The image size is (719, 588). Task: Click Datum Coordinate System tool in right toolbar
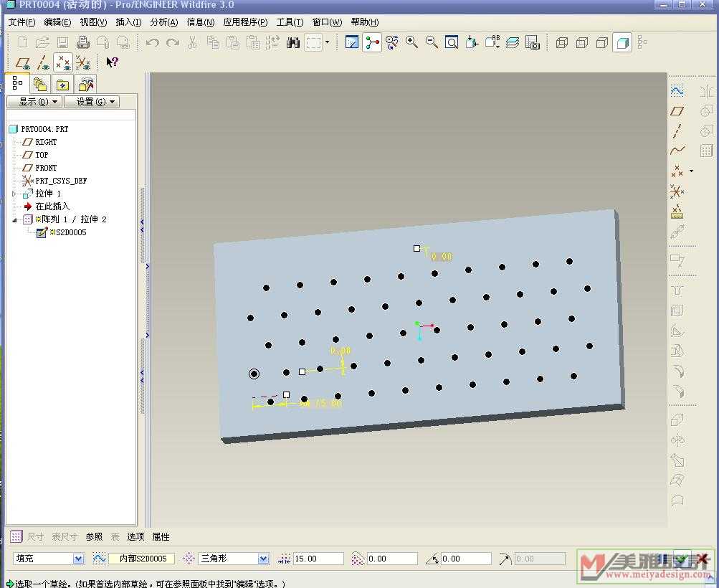point(677,191)
